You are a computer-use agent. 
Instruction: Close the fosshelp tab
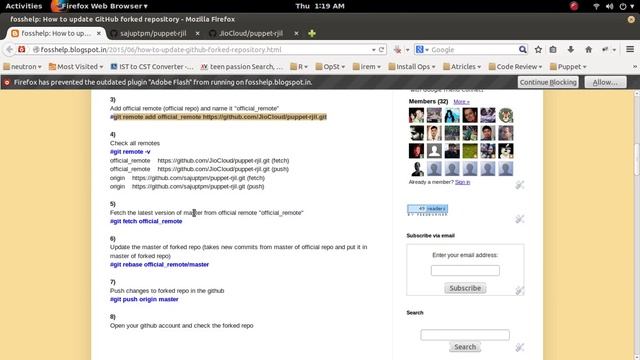click(x=99, y=33)
